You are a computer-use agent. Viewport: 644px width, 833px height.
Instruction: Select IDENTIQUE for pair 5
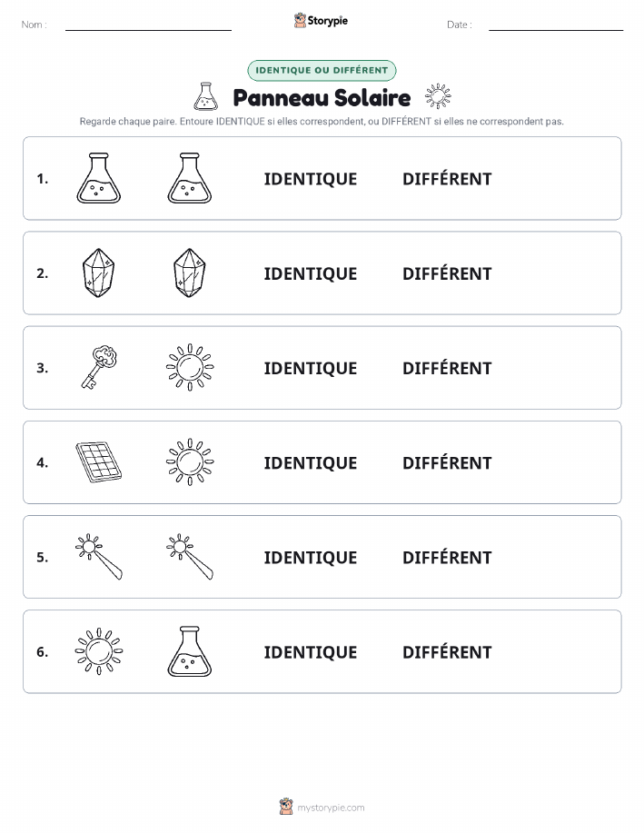(x=311, y=557)
